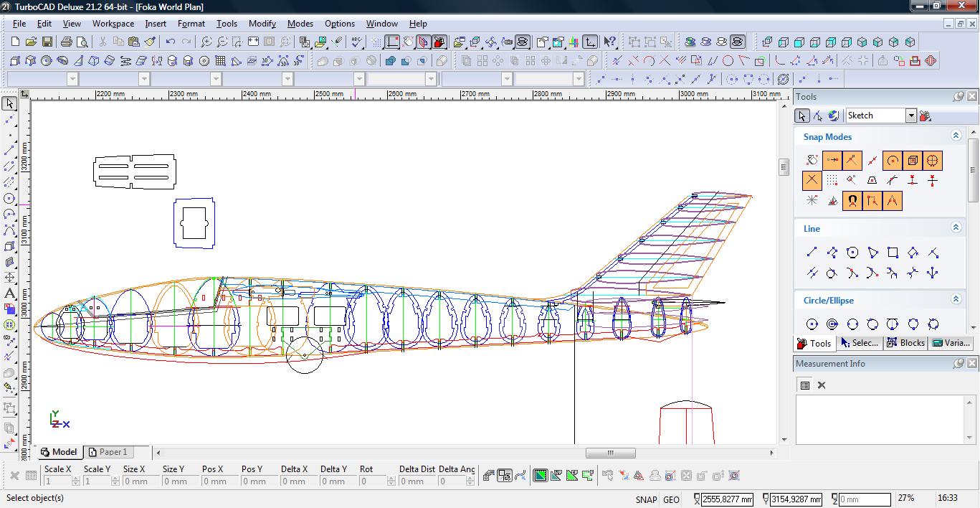The width and height of the screenshot is (980, 508).
Task: Toggle the Magnetic Point snap mode
Action: coord(852,201)
